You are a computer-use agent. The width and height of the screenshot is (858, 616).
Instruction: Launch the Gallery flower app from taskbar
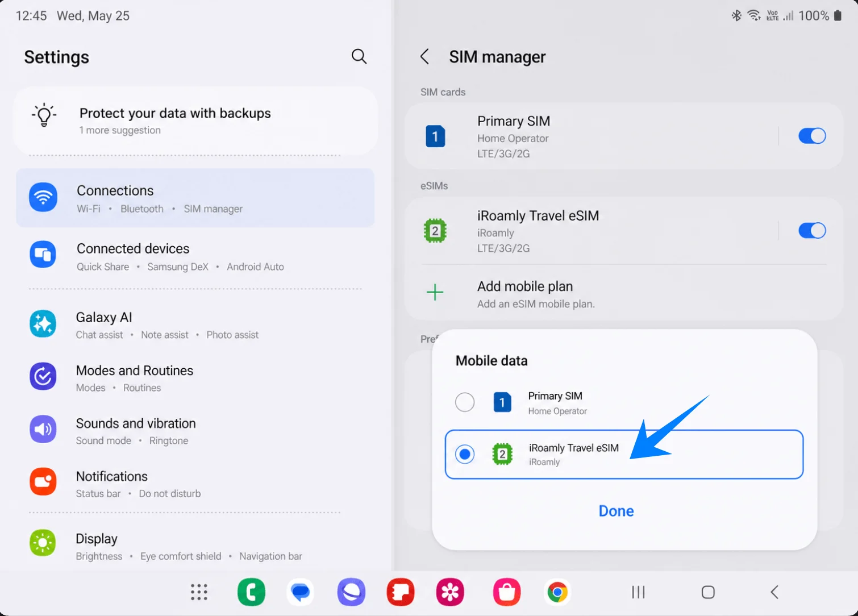click(450, 592)
